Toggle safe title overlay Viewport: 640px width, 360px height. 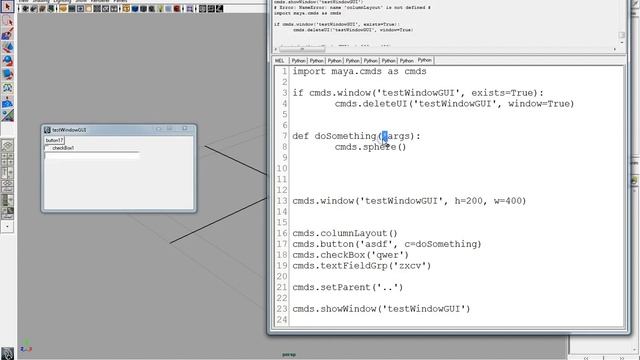click(x=113, y=9)
